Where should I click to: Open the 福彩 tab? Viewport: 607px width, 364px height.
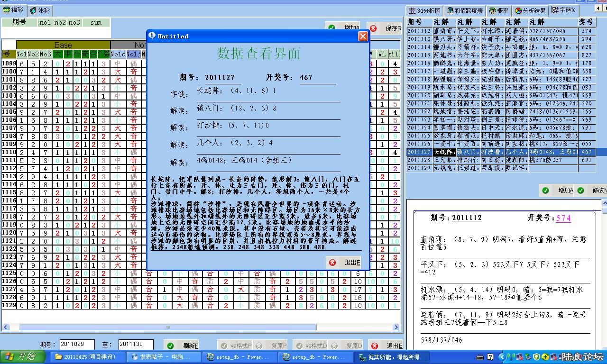tap(13, 9)
